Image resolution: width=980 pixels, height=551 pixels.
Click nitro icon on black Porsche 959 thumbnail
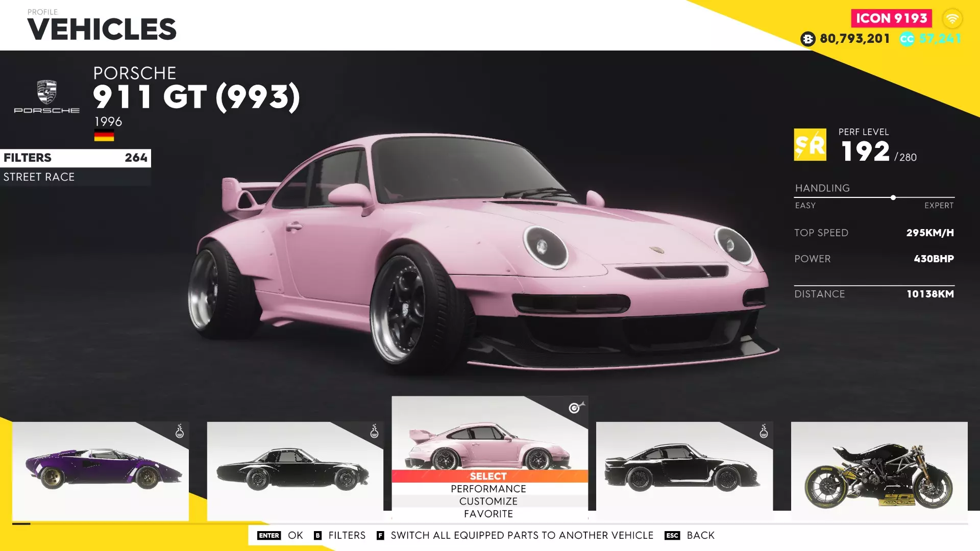point(764,431)
